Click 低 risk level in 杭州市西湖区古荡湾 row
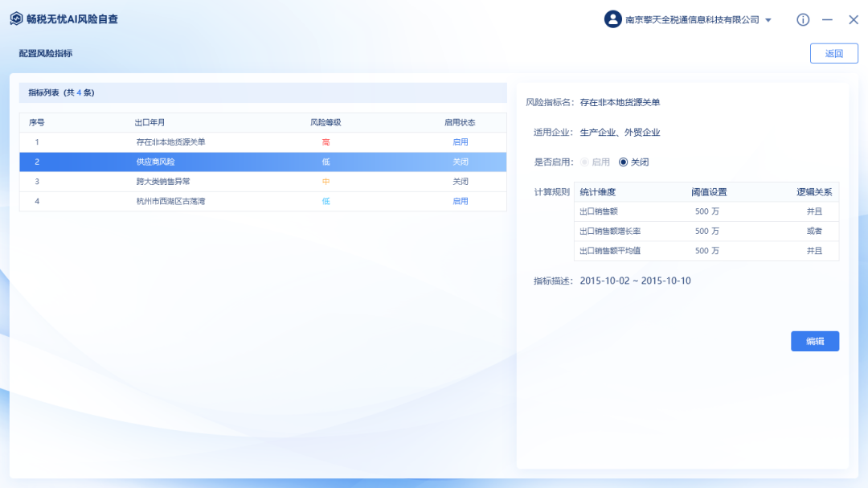The width and height of the screenshot is (868, 488). tap(325, 201)
